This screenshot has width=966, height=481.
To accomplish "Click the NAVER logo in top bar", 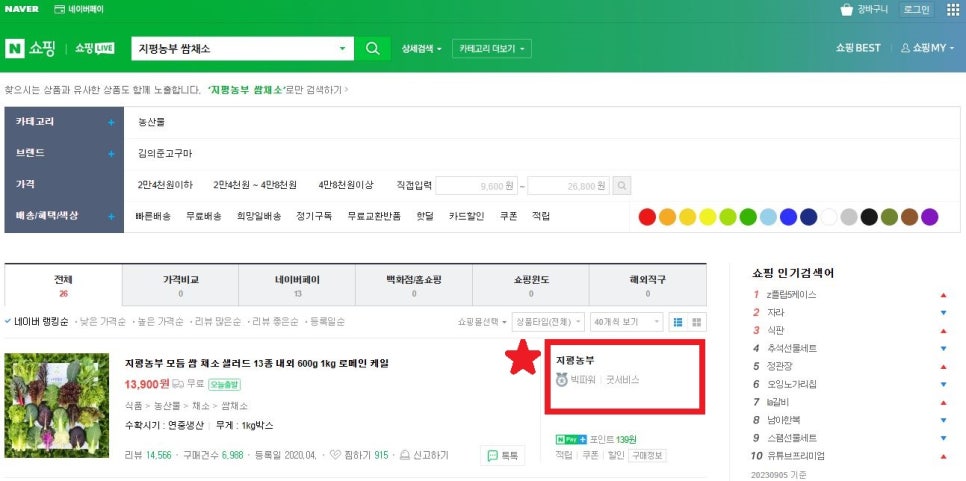I will pos(22,9).
